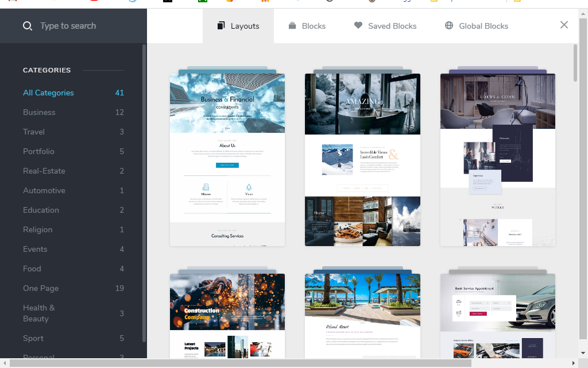Click the Global Blocks globe icon
Screen dimensions: 588x368
click(x=449, y=25)
